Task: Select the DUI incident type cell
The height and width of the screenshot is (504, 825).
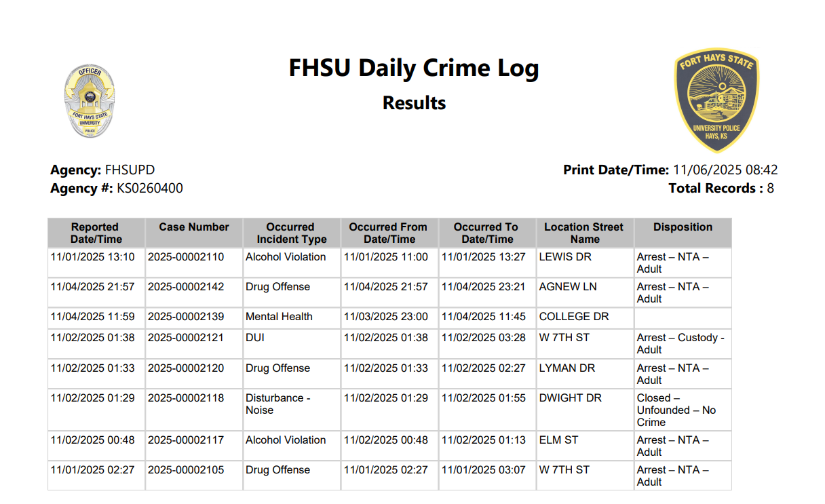Action: [255, 338]
